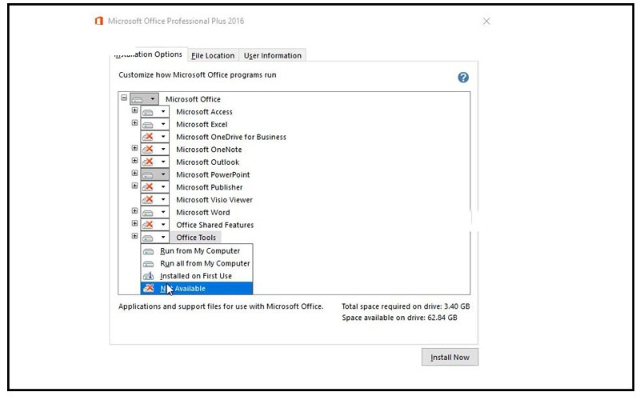The image size is (640, 400).
Task: Open install-state dropdown for Microsoft Office root
Action: pyautogui.click(x=144, y=99)
